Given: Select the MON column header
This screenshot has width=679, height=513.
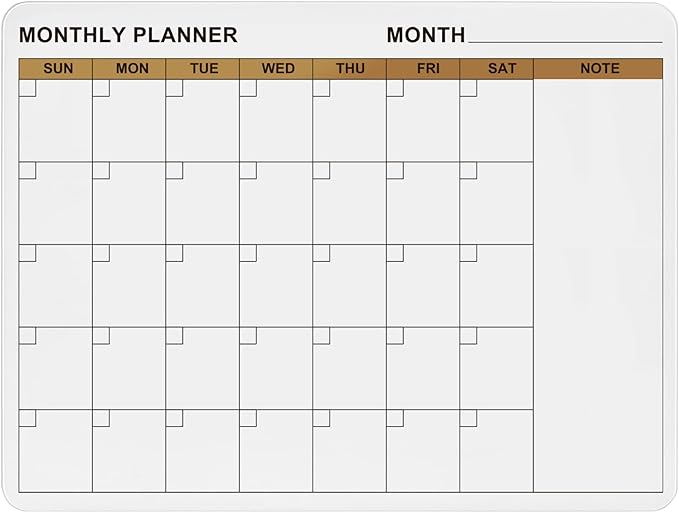Looking at the screenshot, I should tap(129, 68).
